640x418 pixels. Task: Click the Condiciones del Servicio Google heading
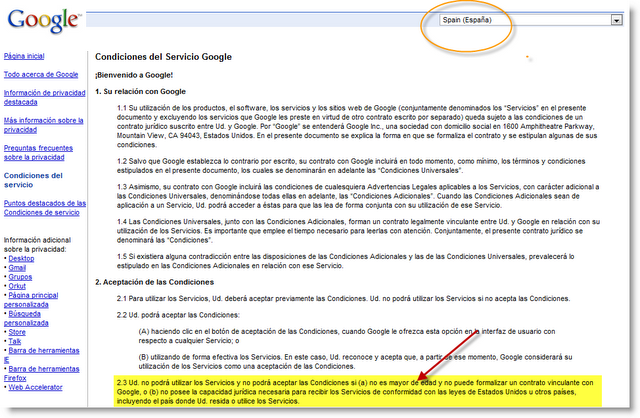163,57
